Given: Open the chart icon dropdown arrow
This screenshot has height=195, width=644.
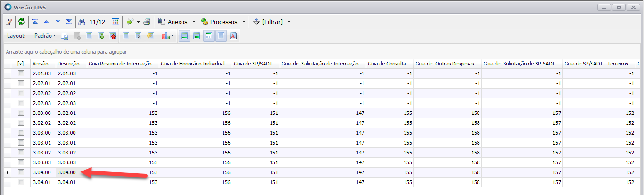Looking at the screenshot, I should pos(172,36).
